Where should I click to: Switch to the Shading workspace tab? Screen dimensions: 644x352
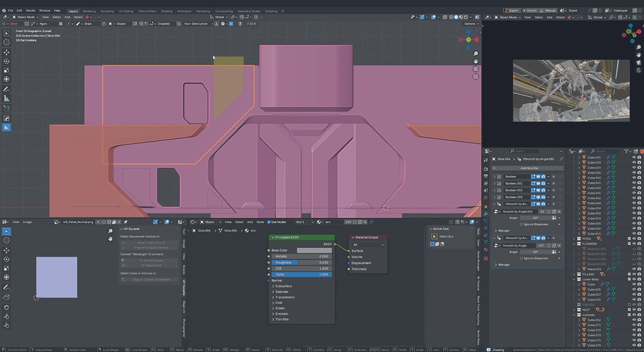coord(167,11)
